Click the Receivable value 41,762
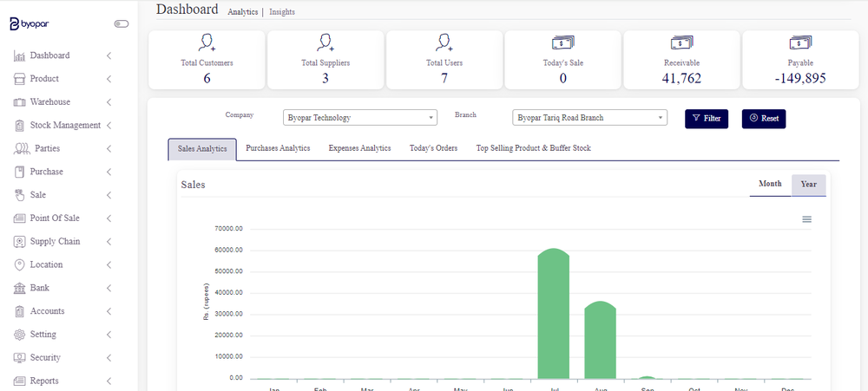Image resolution: width=868 pixels, height=391 pixels. click(681, 79)
